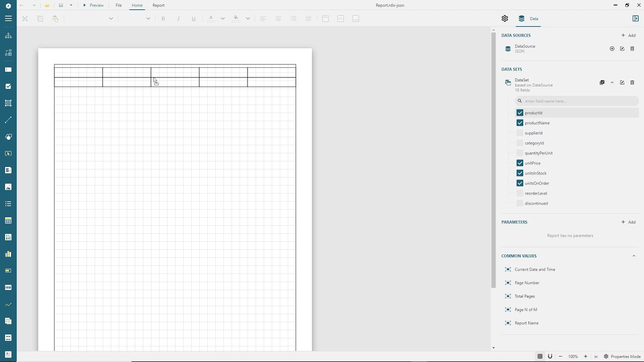
Task: Preview the report
Action: point(94,5)
